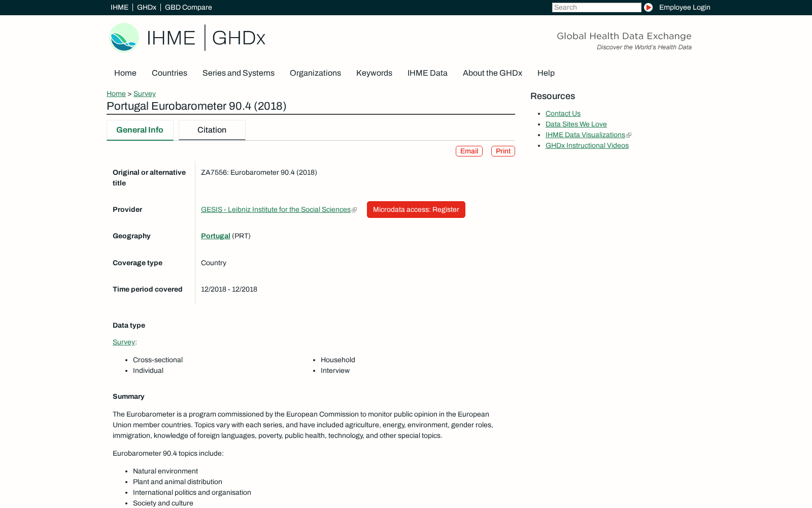
Task: Click the Email button
Action: [469, 151]
